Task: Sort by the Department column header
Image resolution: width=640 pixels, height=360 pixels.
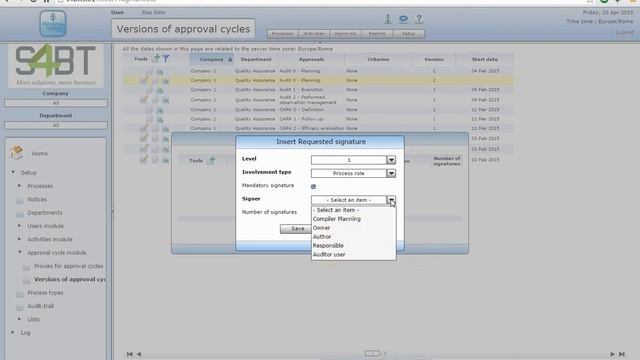Action: pyautogui.click(x=256, y=59)
